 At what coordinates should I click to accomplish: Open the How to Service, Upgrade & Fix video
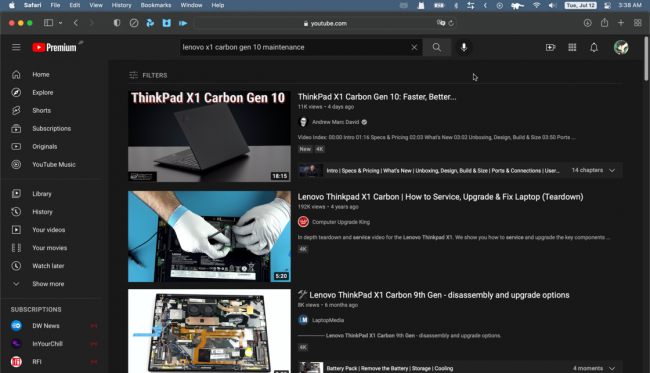440,197
